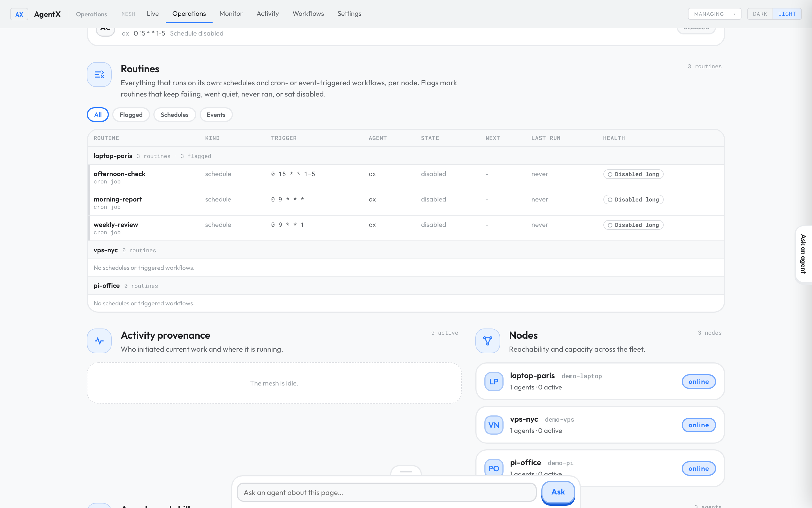
Task: Click the NEXT column header
Action: coord(493,138)
